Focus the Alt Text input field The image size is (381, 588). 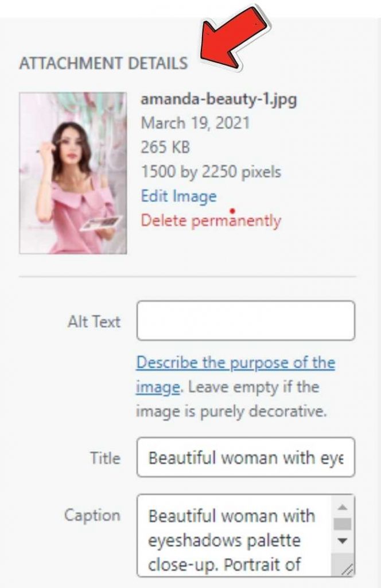(246, 320)
